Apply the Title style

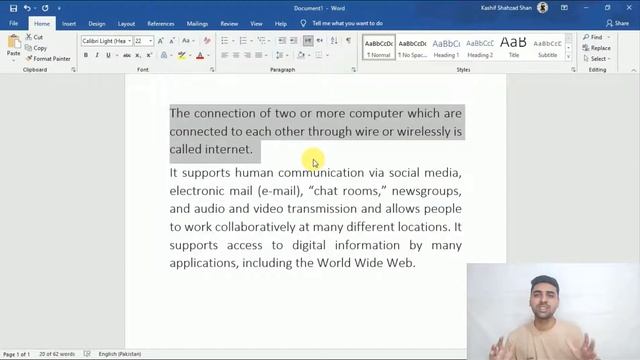coord(513,48)
